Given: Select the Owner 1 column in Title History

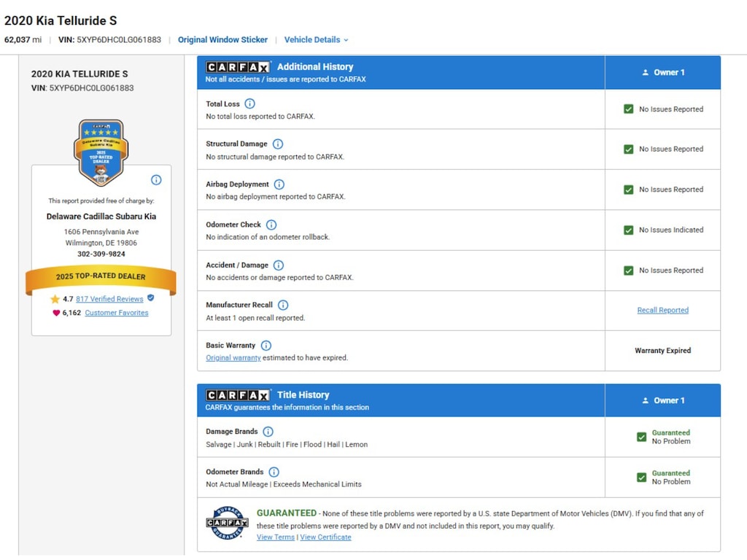Looking at the screenshot, I should click(662, 400).
